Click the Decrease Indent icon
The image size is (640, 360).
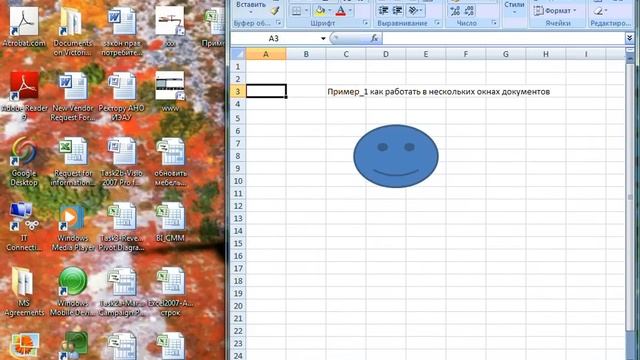point(383,11)
